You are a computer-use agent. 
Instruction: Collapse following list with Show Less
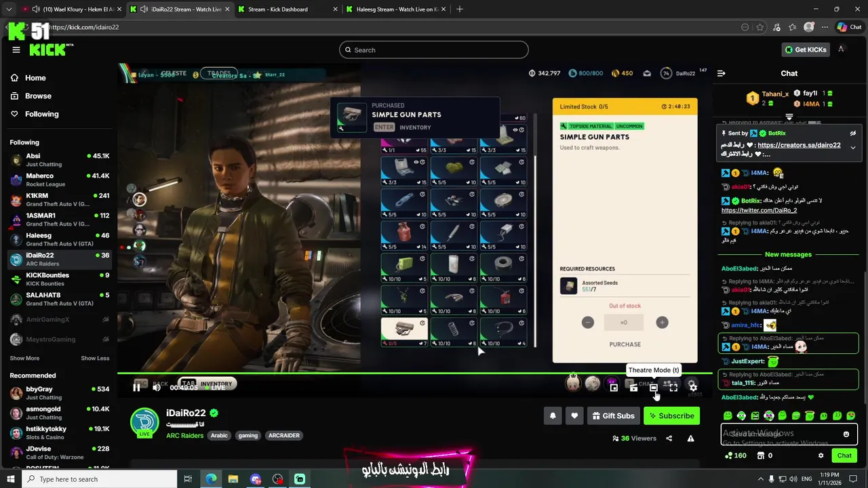[x=95, y=358]
